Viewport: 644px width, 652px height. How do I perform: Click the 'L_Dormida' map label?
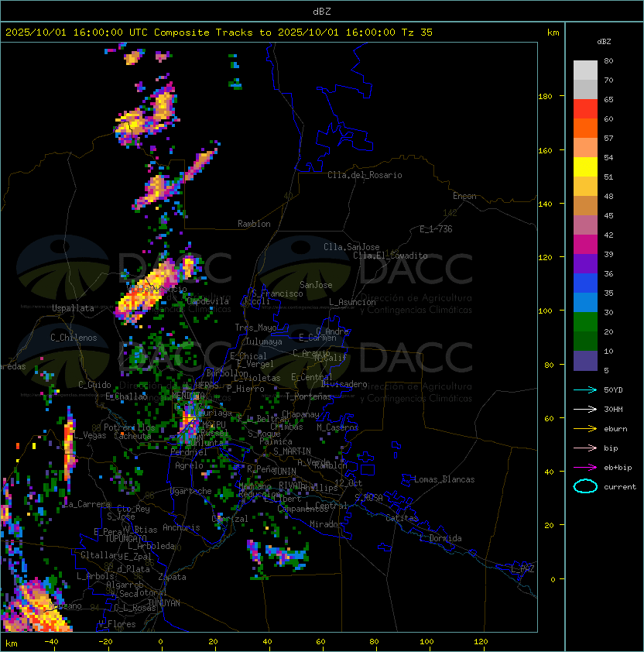tap(440, 538)
